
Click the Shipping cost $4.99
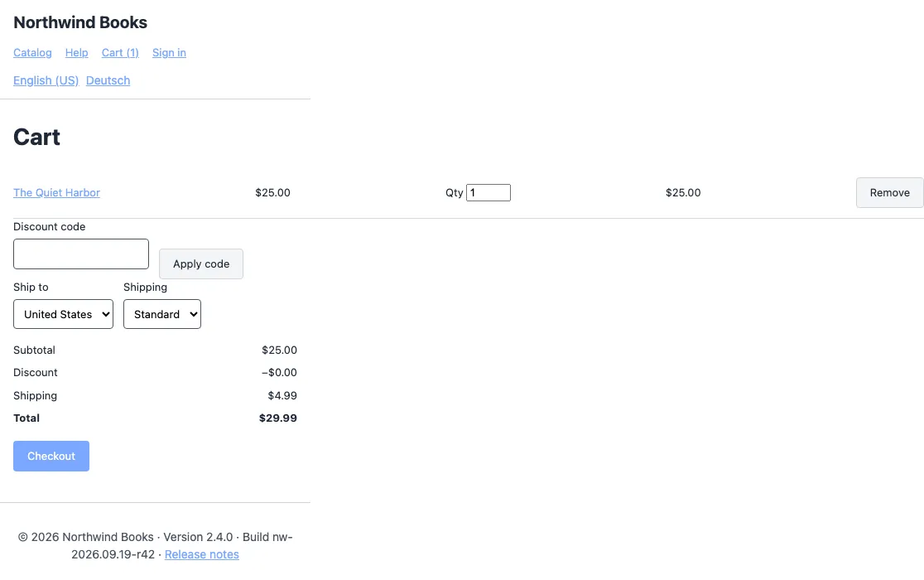pos(282,395)
